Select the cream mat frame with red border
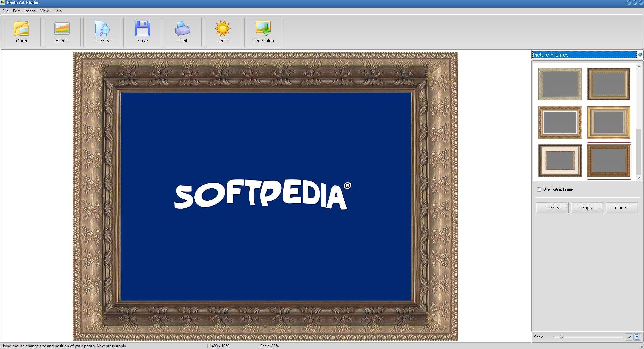The height and width of the screenshot is (349, 644). [560, 160]
